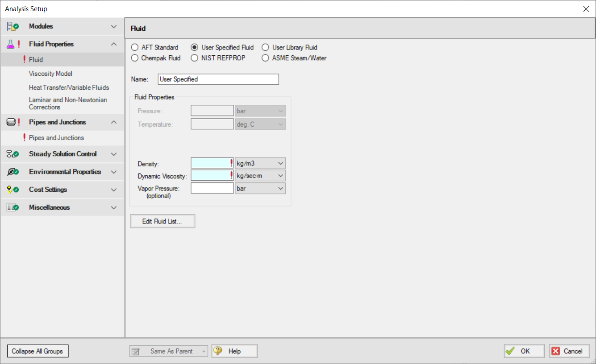Click the Cost Settings key icon
The height and width of the screenshot is (364, 596).
click(x=12, y=189)
